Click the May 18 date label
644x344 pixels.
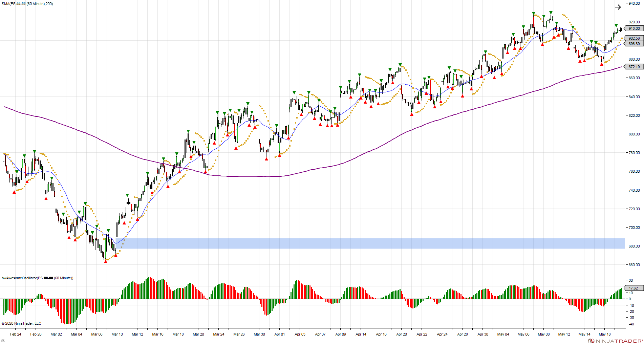tap(605, 334)
